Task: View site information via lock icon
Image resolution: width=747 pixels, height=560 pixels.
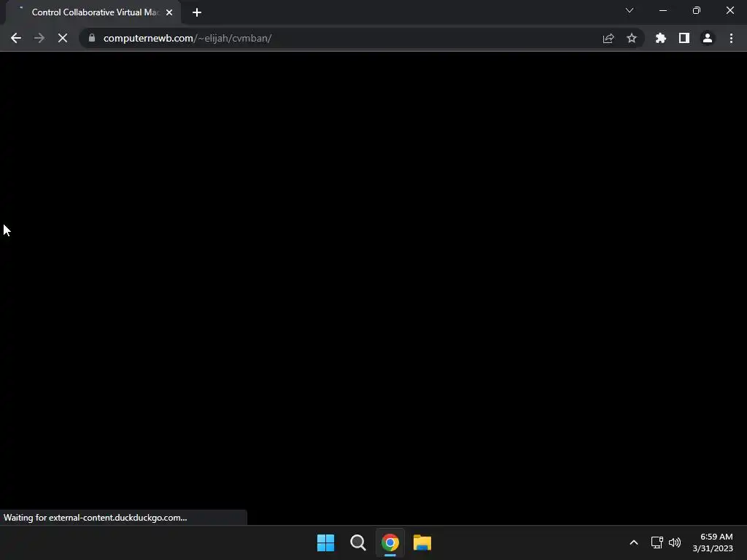Action: (x=92, y=38)
